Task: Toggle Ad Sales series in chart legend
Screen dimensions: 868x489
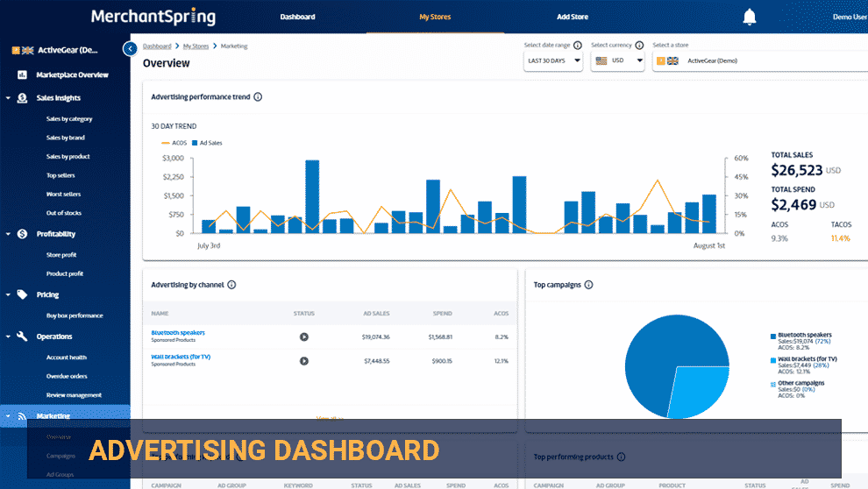Action: [x=207, y=143]
